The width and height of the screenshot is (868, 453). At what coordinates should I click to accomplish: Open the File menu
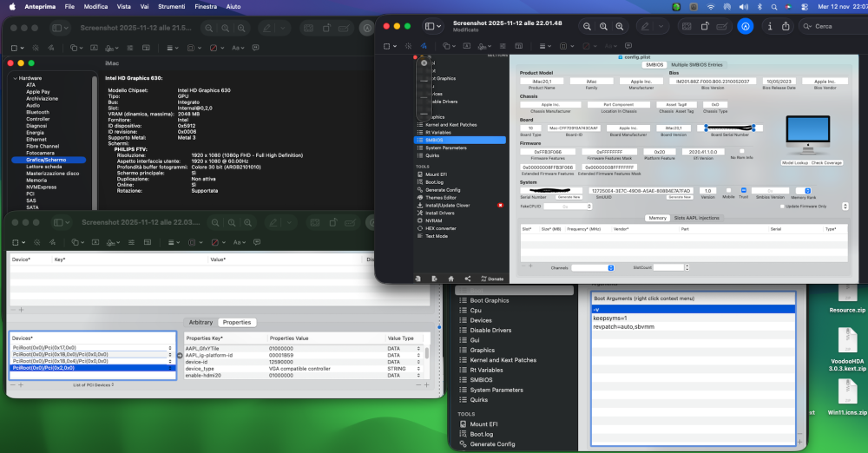69,7
